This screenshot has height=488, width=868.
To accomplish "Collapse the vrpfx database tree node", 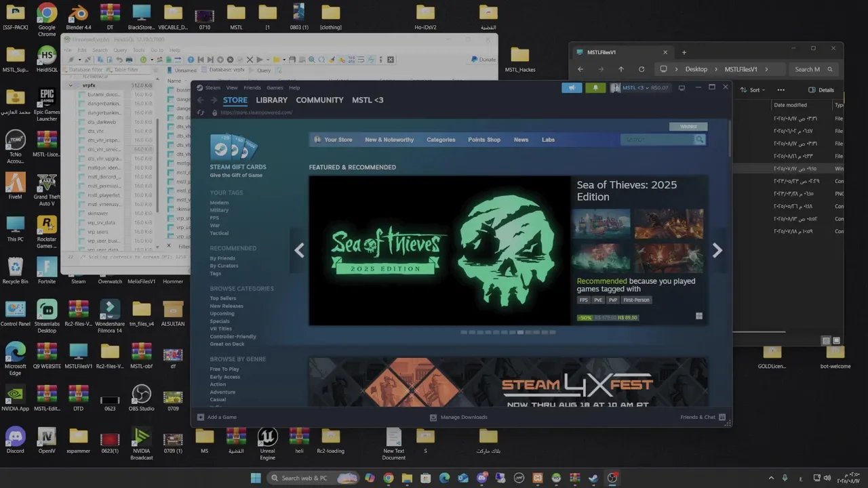I will point(71,85).
